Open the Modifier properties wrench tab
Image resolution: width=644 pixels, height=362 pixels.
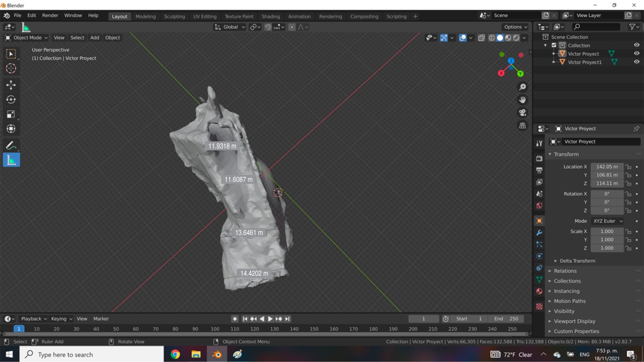[x=539, y=233]
